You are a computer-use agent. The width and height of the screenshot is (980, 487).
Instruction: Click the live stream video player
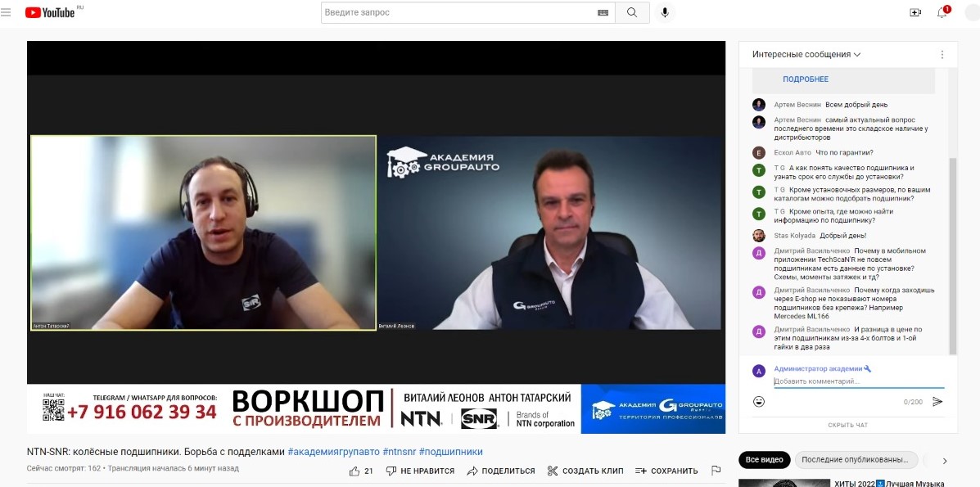click(x=376, y=237)
